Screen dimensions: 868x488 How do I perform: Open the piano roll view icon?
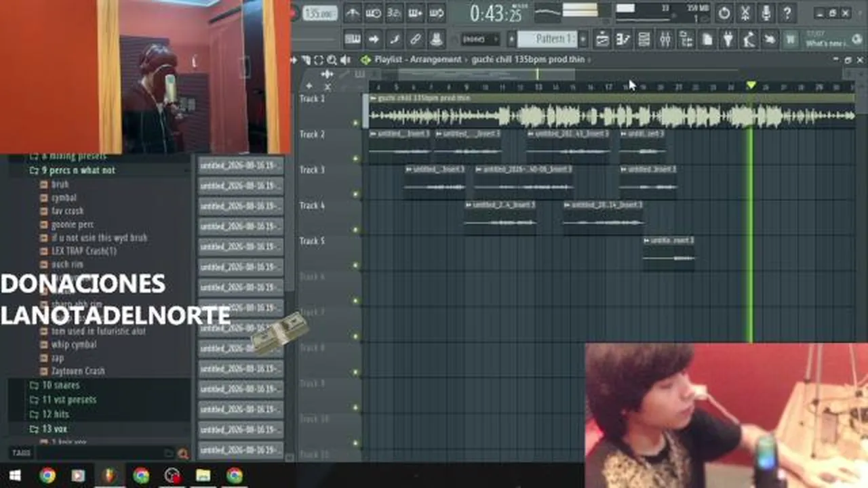(x=623, y=39)
